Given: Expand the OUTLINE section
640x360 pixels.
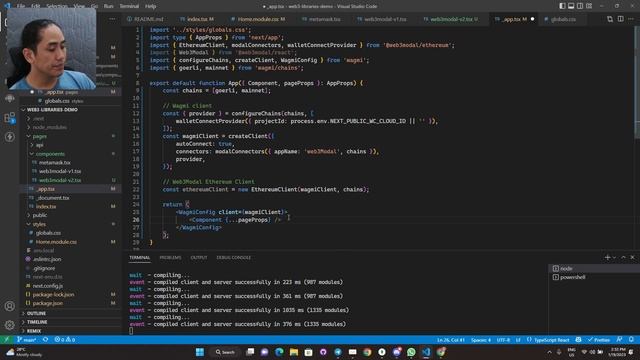Looking at the screenshot, I should coord(70,313).
